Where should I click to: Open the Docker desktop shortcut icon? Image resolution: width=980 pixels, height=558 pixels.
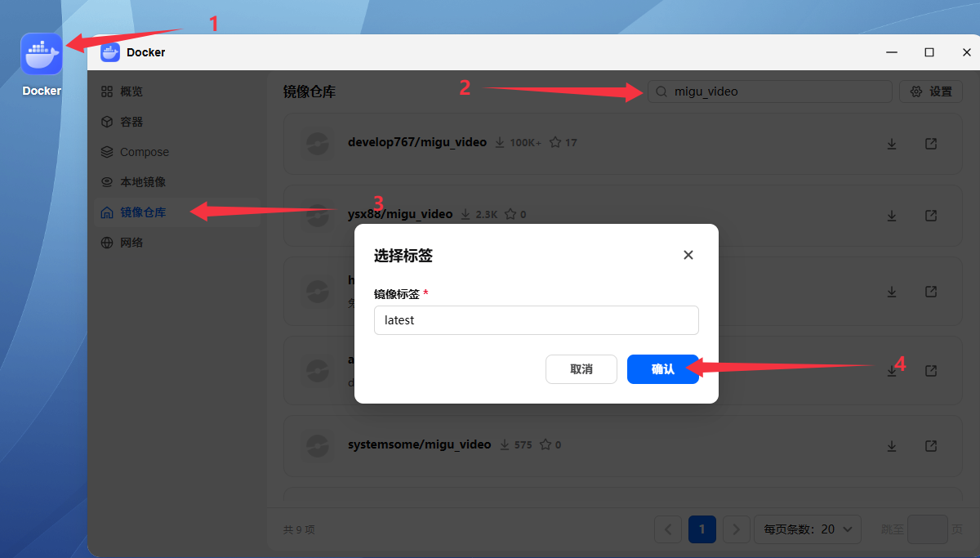pos(42,54)
